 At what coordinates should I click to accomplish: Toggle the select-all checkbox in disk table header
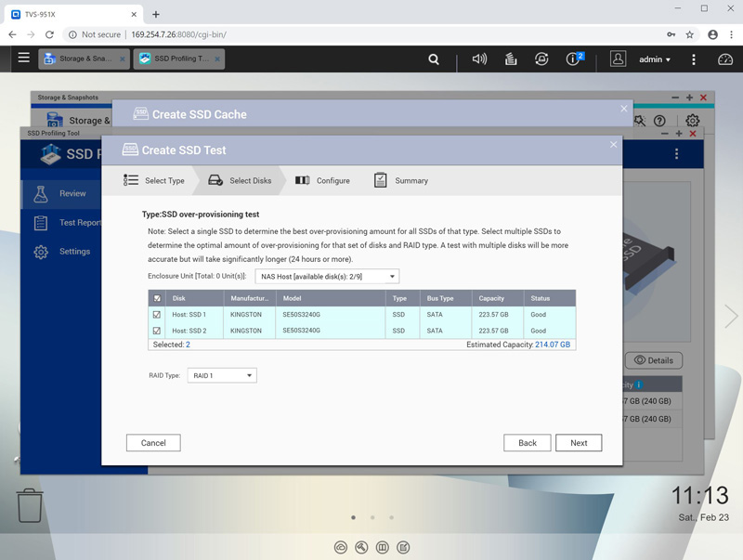pyautogui.click(x=157, y=298)
